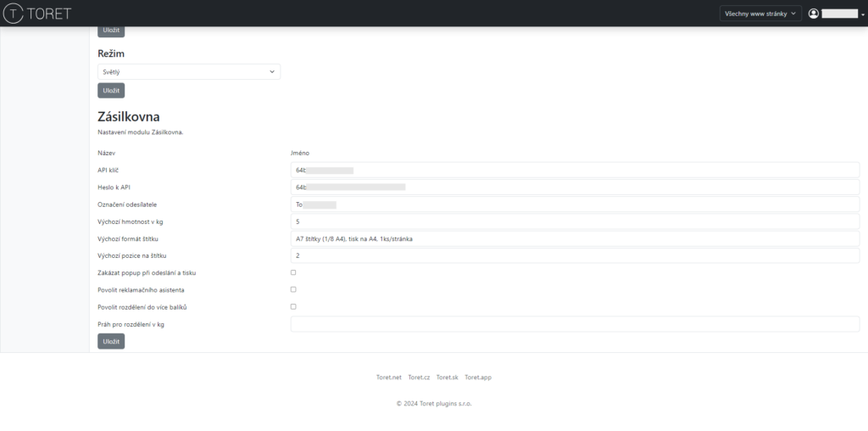868x431 pixels.
Task: Click Uložit button under Zásilkovna settings
Action: click(111, 341)
